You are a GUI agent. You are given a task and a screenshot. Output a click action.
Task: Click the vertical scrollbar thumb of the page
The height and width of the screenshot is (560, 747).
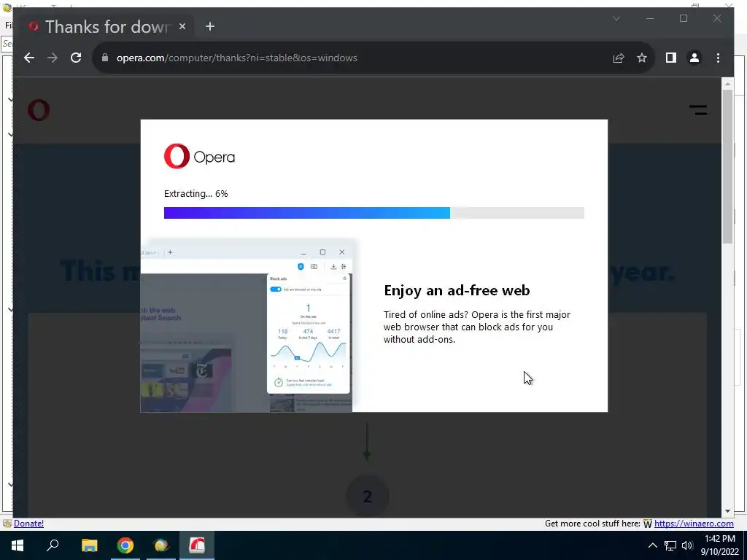pos(727,167)
